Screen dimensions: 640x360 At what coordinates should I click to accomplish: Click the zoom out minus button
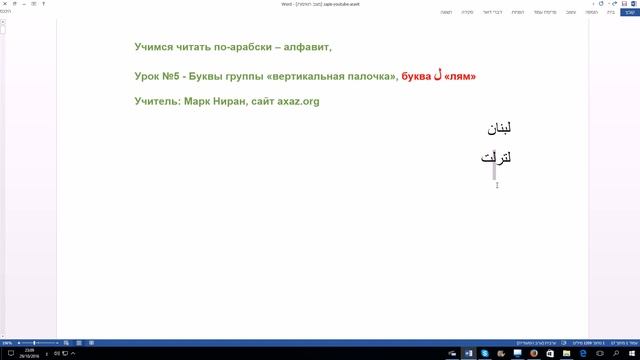(x=58, y=343)
